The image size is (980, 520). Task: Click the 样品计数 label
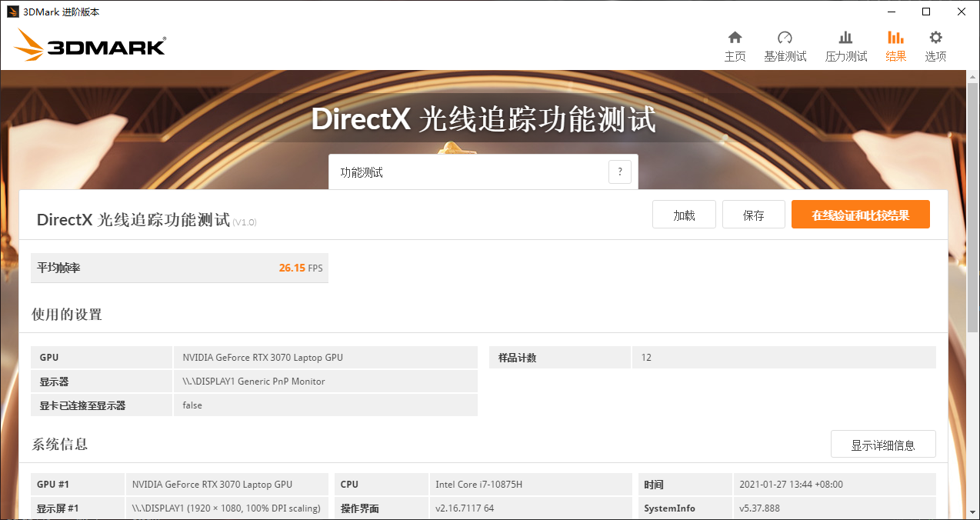[518, 358]
